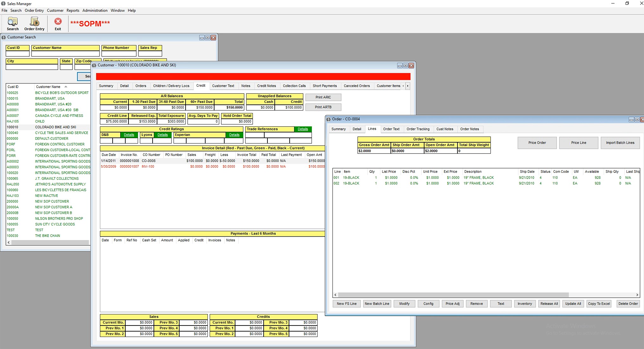Select invoice CO-0008 row
This screenshot has width=644, height=349.
pyautogui.click(x=213, y=161)
